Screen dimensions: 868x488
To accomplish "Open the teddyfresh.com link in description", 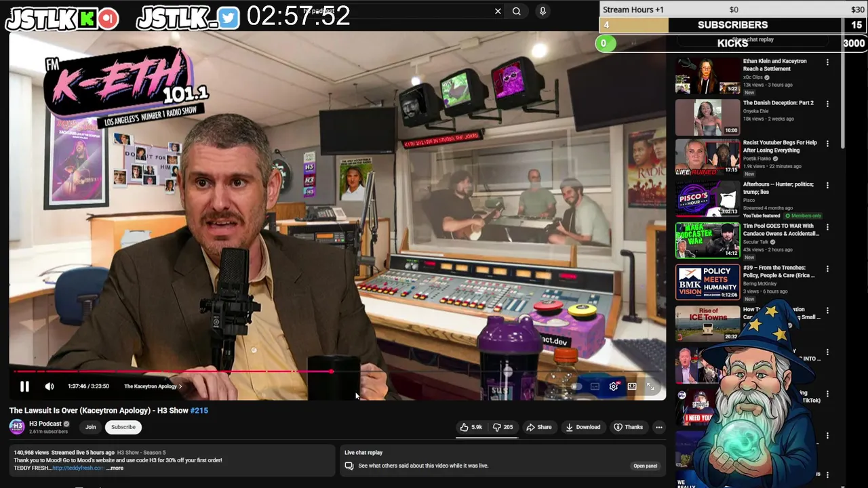I will [x=78, y=468].
